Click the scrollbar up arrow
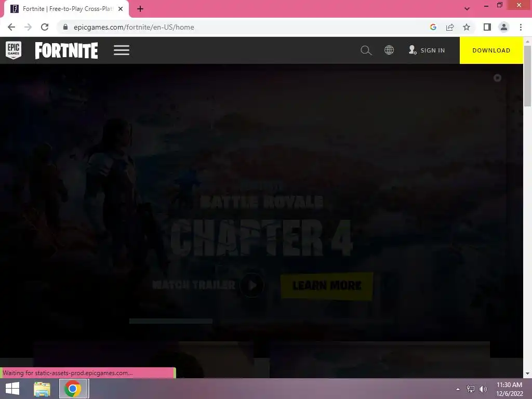532x399 pixels. [x=527, y=41]
